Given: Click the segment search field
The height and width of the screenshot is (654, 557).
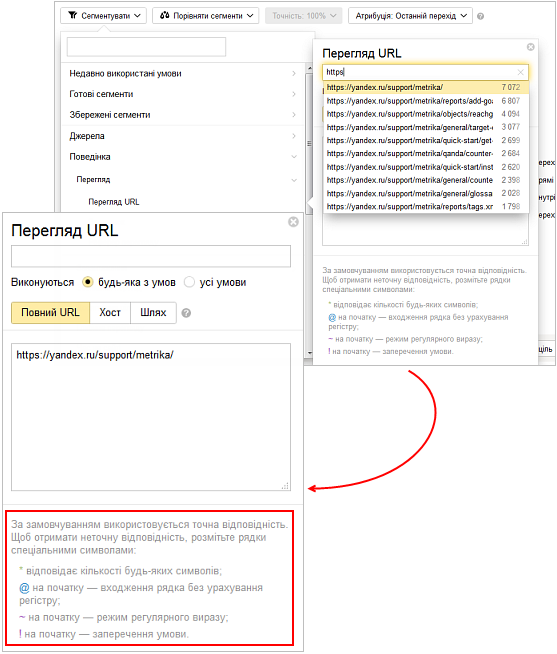Looking at the screenshot, I should pos(146,47).
